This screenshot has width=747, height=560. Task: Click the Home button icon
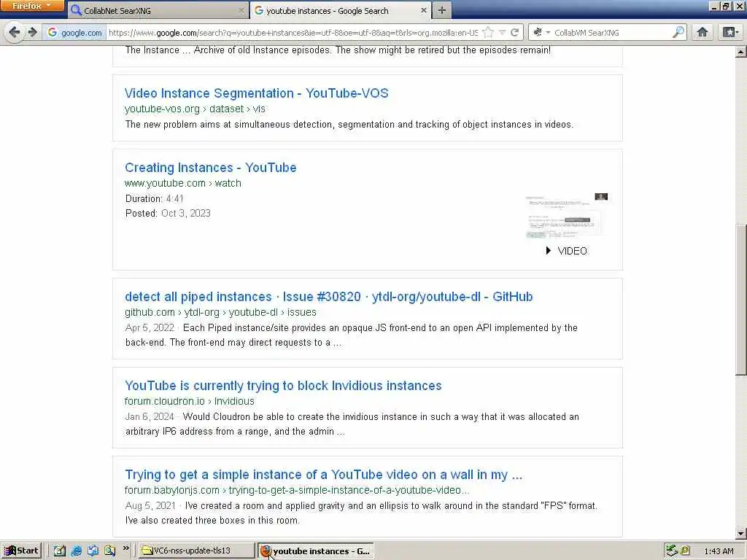click(703, 32)
